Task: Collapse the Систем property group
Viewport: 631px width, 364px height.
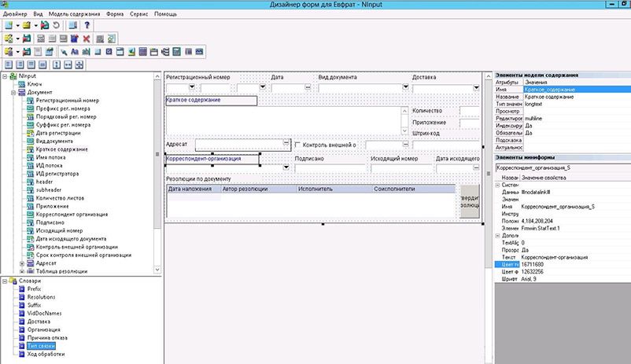Action: coord(498,185)
